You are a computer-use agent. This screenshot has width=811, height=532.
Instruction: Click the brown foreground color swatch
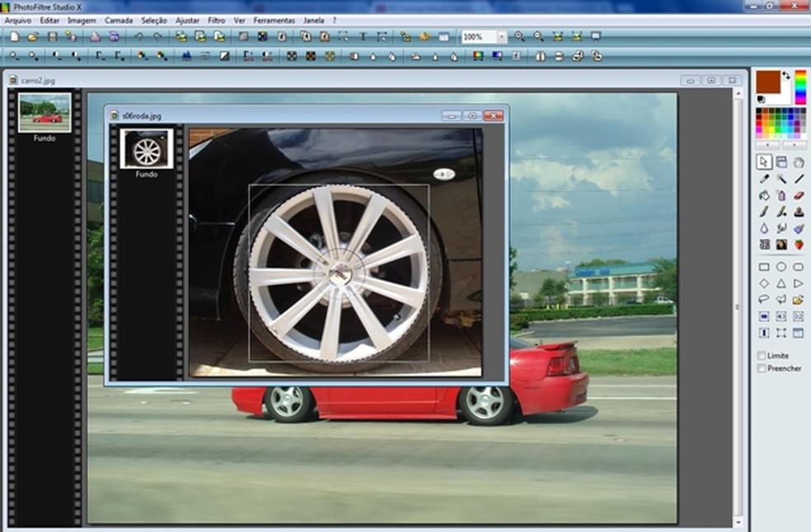tap(767, 82)
